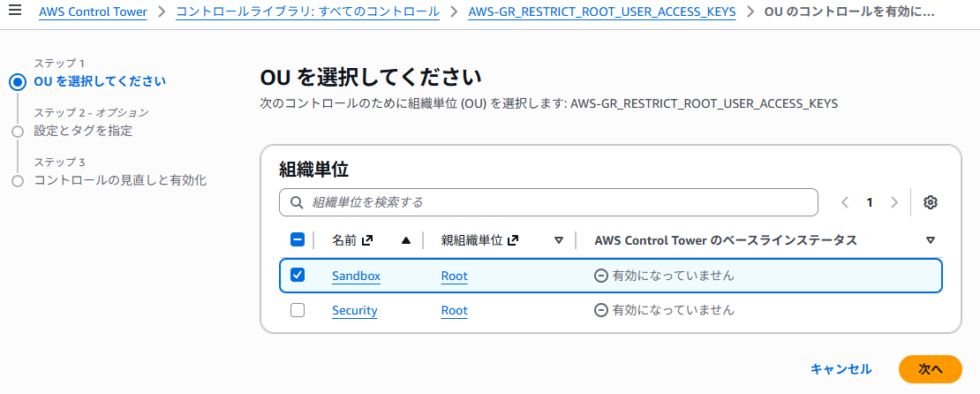Sort by 名前 column ascending arrow
The image size is (980, 394).
pyautogui.click(x=405, y=240)
